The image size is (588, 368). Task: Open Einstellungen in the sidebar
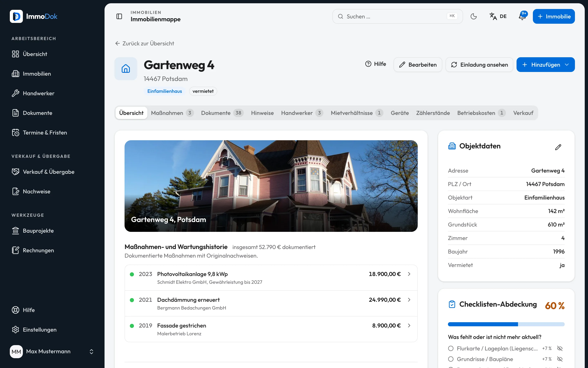tap(52, 330)
